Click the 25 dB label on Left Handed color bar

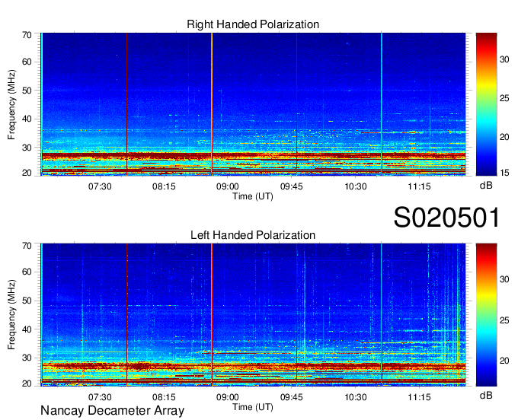click(504, 320)
